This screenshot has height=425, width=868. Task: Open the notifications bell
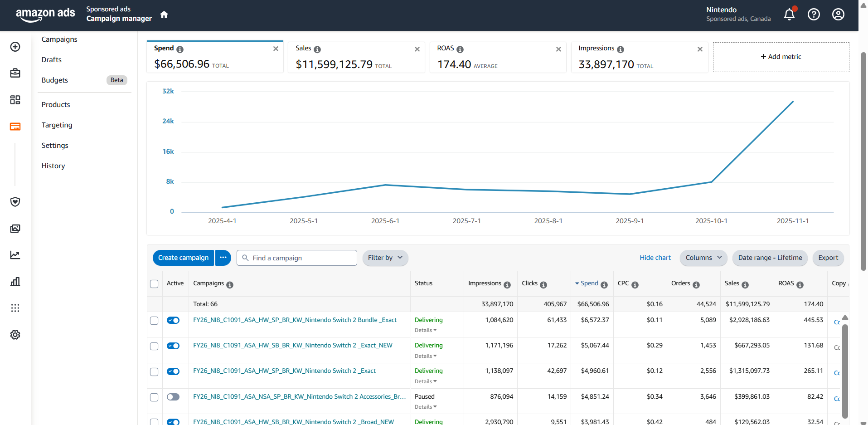[789, 15]
